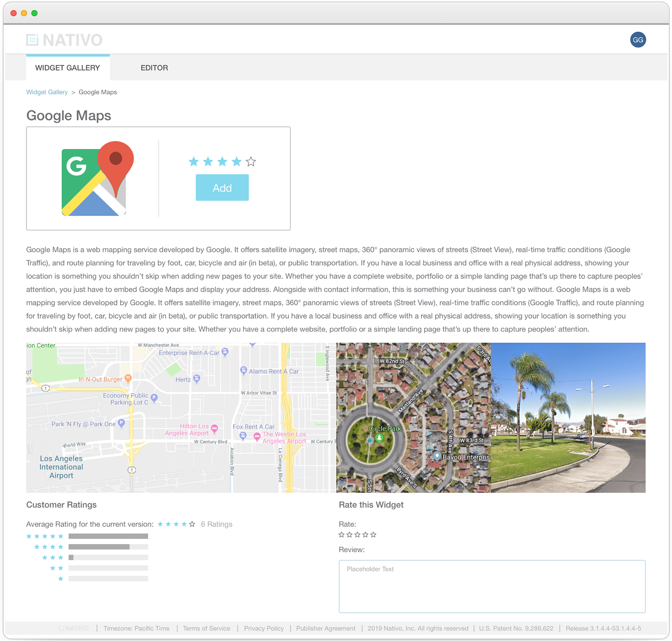Add the Google Maps widget
The image size is (672, 641).
(x=222, y=188)
